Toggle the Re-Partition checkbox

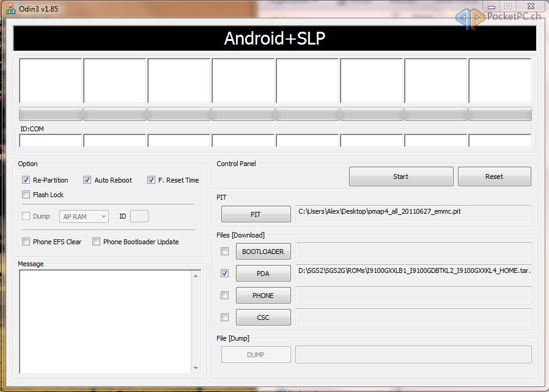pyautogui.click(x=26, y=180)
